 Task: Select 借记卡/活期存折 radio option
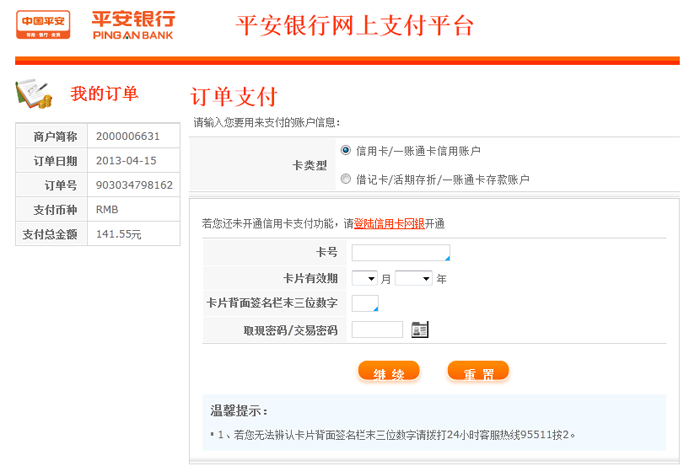pos(346,180)
